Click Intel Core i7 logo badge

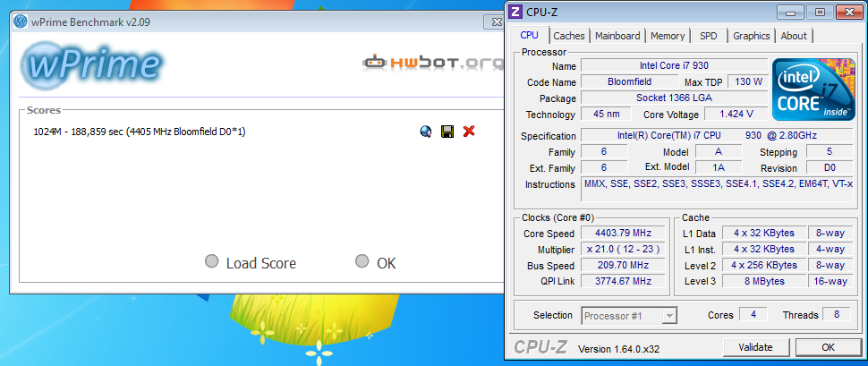point(813,89)
